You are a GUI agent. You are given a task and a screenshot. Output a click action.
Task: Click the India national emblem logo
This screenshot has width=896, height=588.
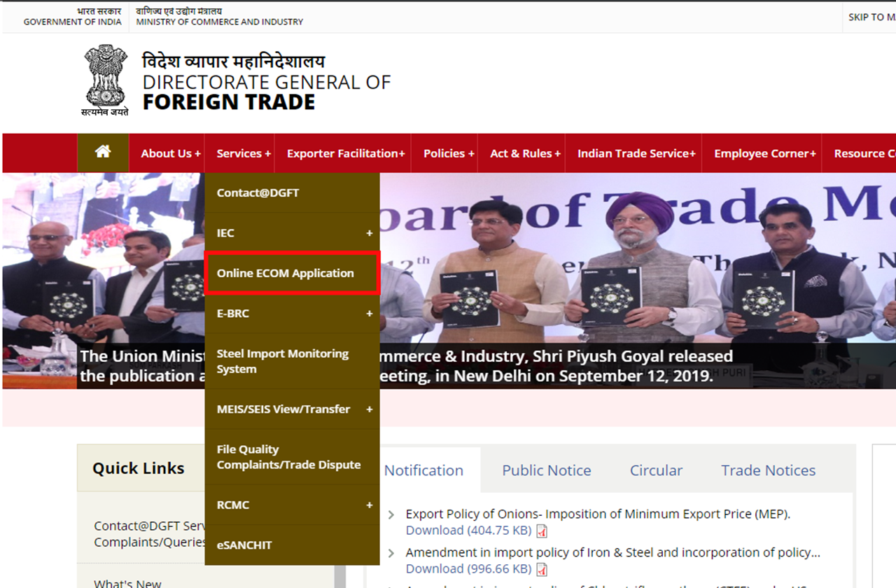pos(105,80)
